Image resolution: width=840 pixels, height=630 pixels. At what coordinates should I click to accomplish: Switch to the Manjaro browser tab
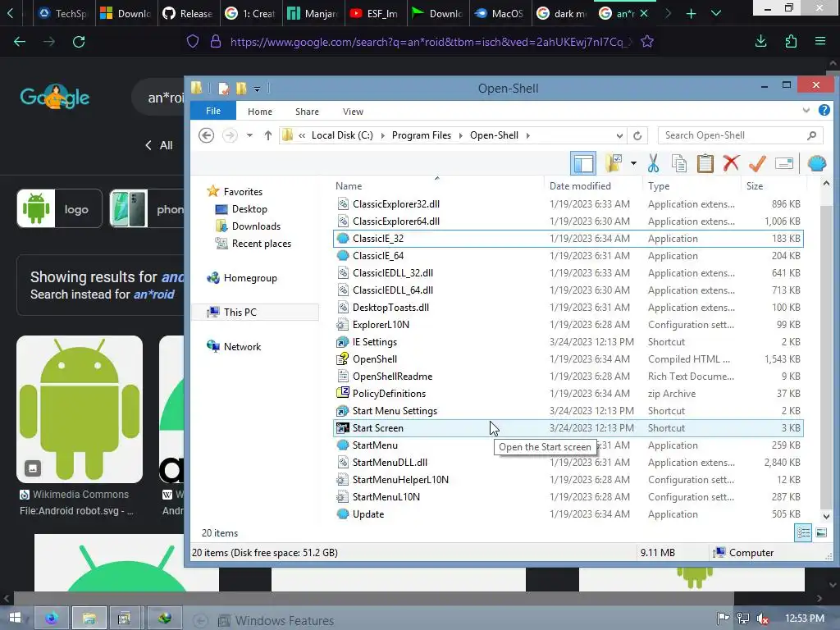point(313,13)
